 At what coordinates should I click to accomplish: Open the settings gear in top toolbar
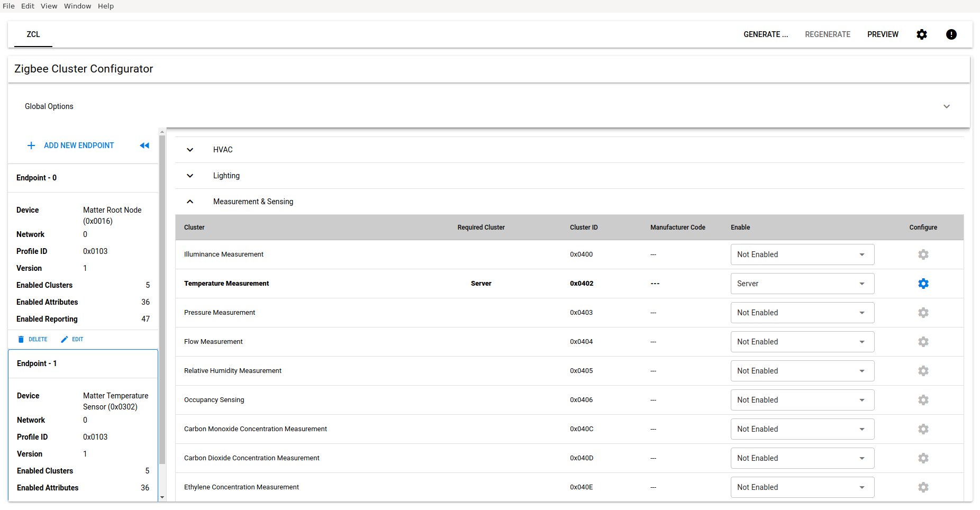[x=922, y=34]
